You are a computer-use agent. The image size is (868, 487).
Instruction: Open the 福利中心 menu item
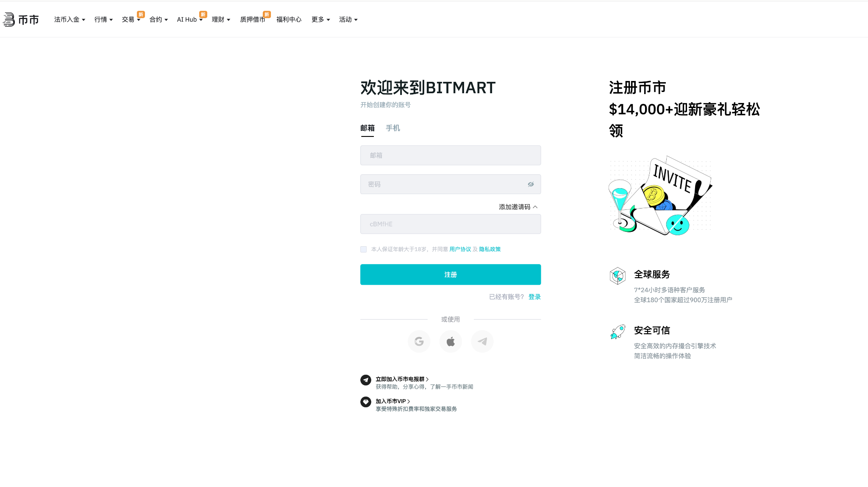288,19
